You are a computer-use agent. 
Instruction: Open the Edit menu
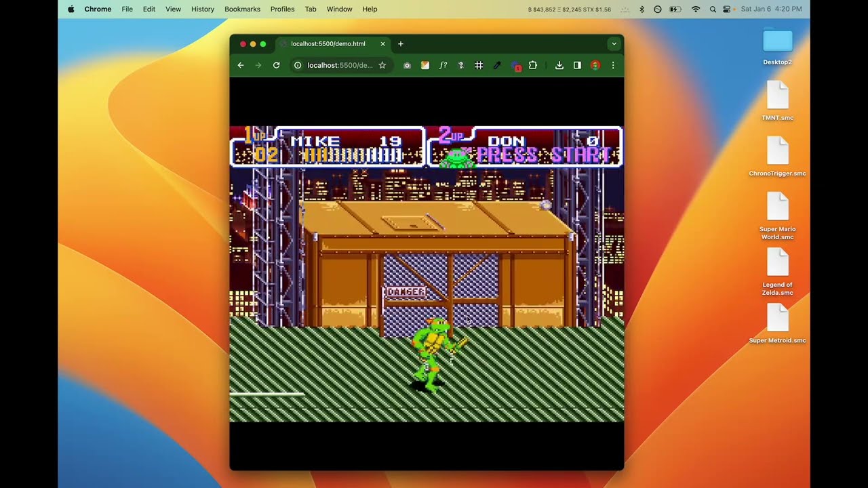pyautogui.click(x=149, y=9)
